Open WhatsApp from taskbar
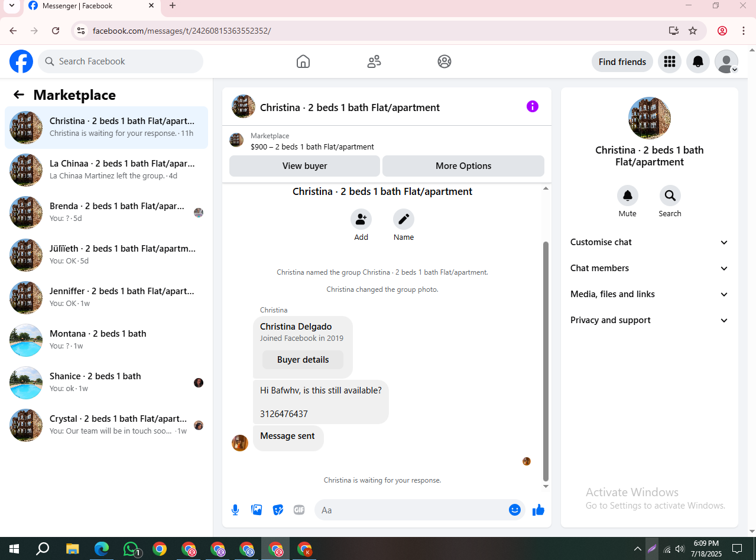The height and width of the screenshot is (560, 756). point(131,549)
